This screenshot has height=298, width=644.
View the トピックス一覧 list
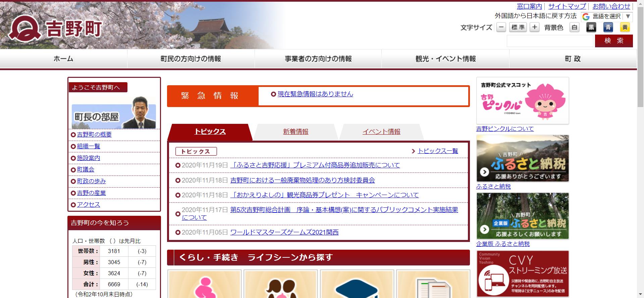438,151
